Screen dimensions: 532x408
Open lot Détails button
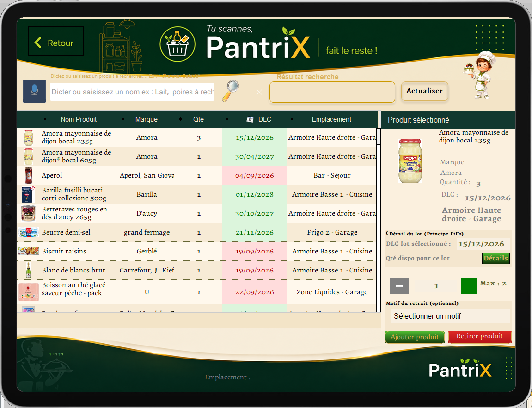coord(495,258)
